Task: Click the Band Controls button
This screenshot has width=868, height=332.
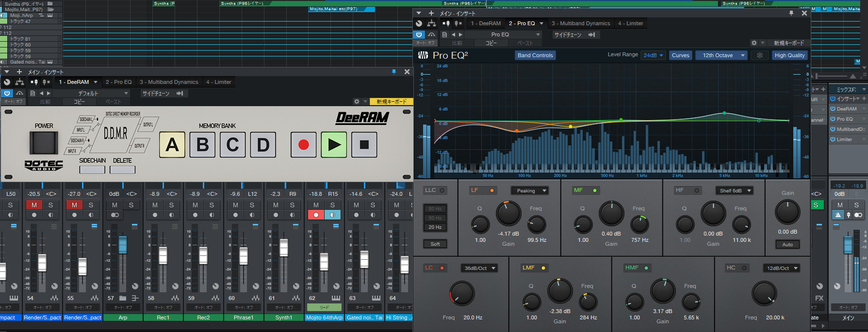Action: [x=535, y=55]
